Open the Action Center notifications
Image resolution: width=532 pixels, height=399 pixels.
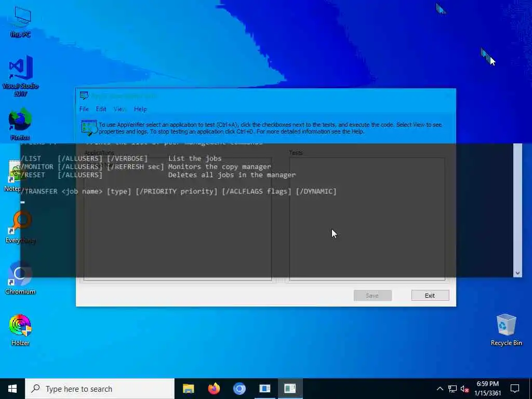pyautogui.click(x=515, y=389)
